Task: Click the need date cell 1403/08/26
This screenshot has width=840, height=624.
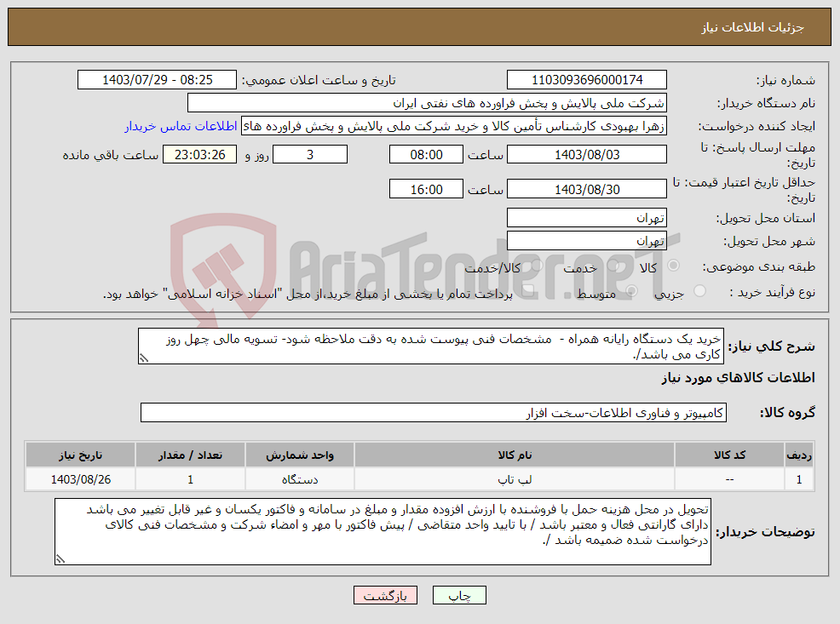Action: pyautogui.click(x=80, y=479)
